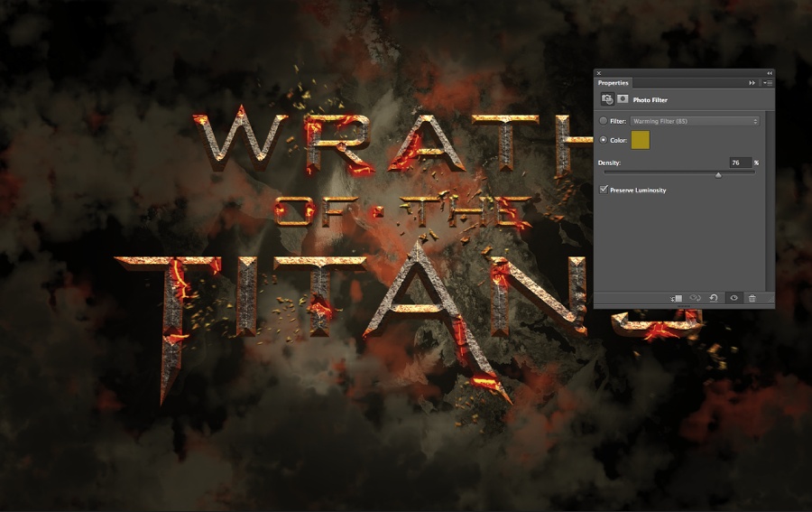812x512 pixels.
Task: Select the Color radio button
Action: point(604,140)
